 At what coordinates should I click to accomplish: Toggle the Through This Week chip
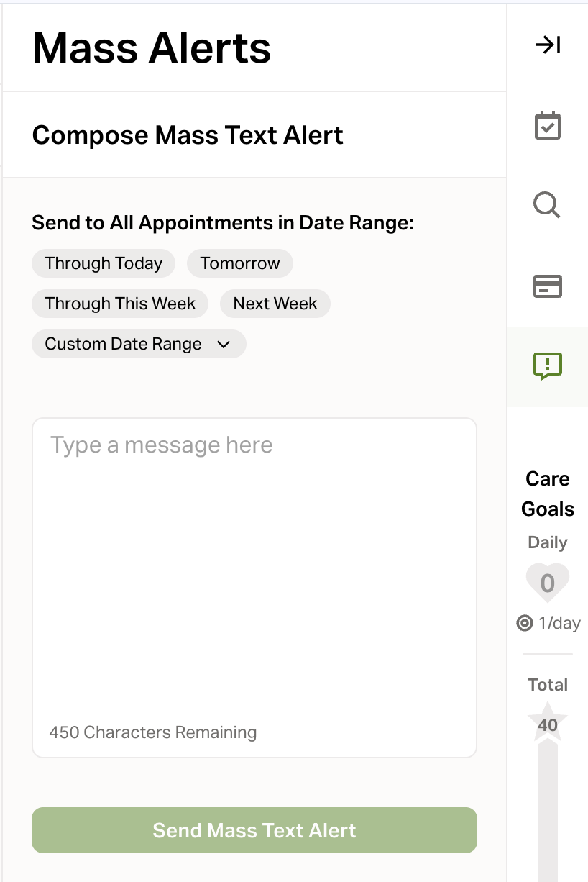click(120, 304)
